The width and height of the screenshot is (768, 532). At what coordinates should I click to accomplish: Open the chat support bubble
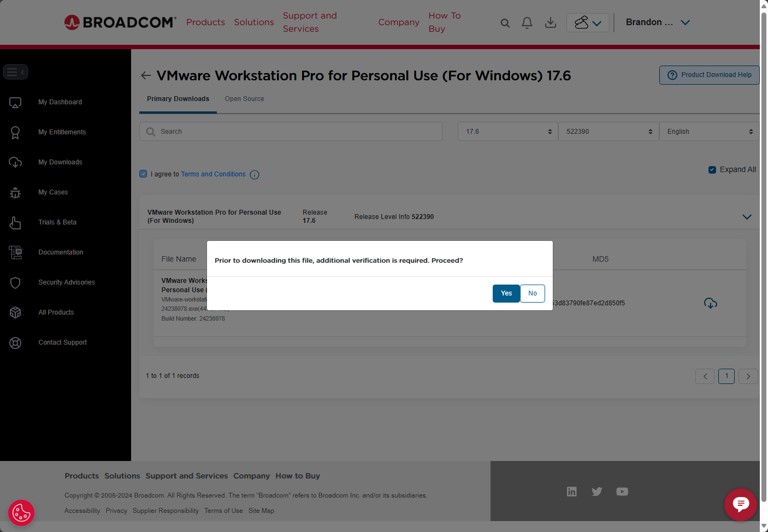click(741, 504)
